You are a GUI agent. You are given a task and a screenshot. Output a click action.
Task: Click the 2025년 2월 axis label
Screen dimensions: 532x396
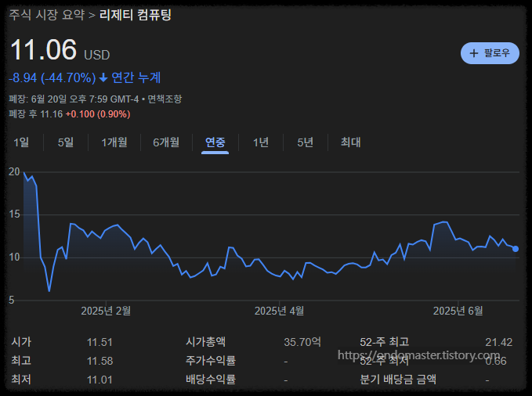(106, 311)
